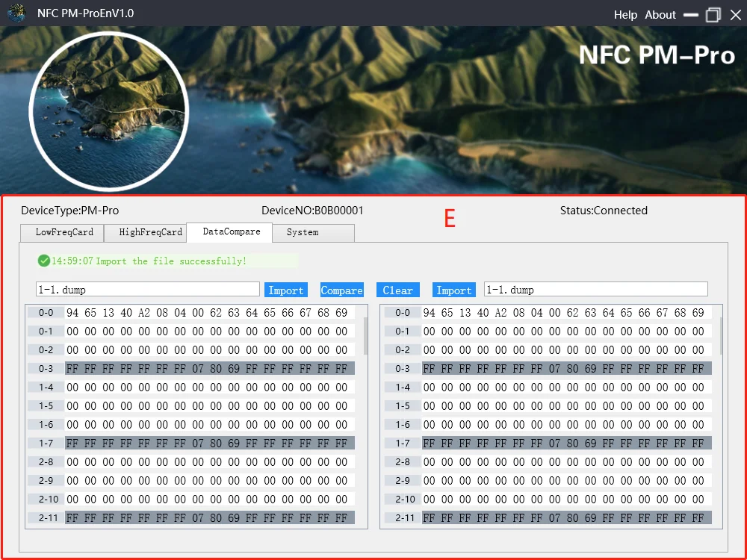Select row 2-8 in left data pane

click(191, 462)
